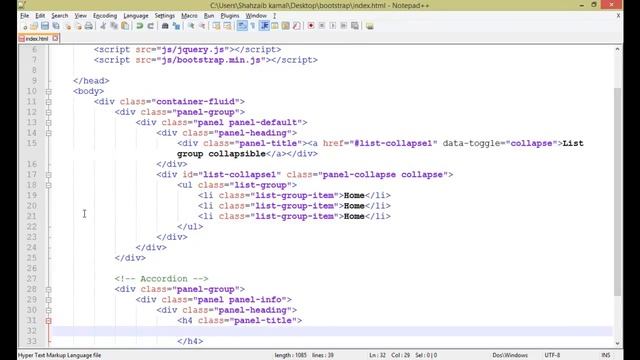
Task: Place cursor on empty line 32
Action: point(332,331)
